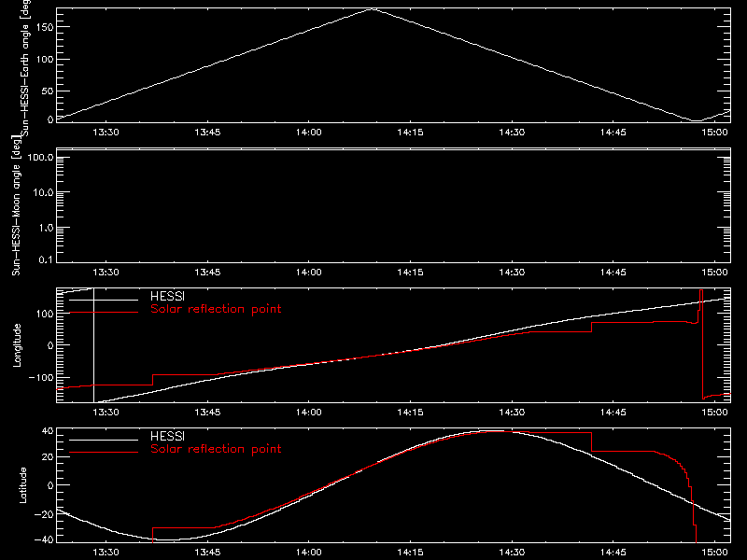Click the white legend line sample in Latitude plot

click(104, 440)
